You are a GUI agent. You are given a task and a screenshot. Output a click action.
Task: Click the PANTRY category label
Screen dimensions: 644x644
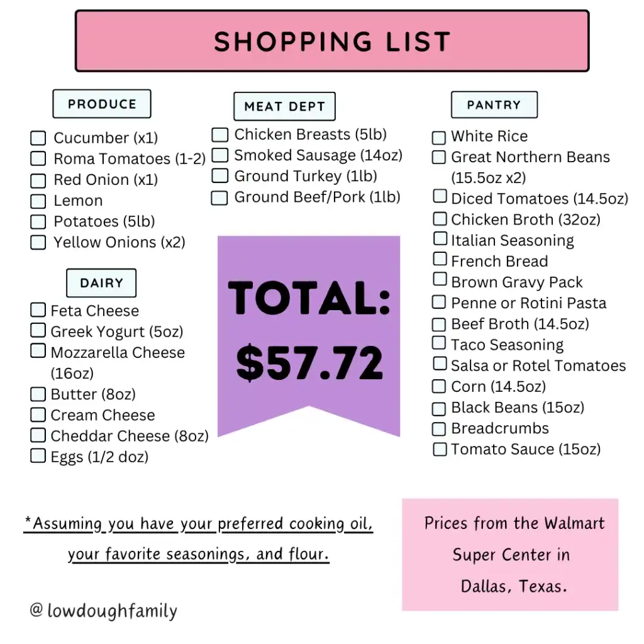(x=494, y=105)
